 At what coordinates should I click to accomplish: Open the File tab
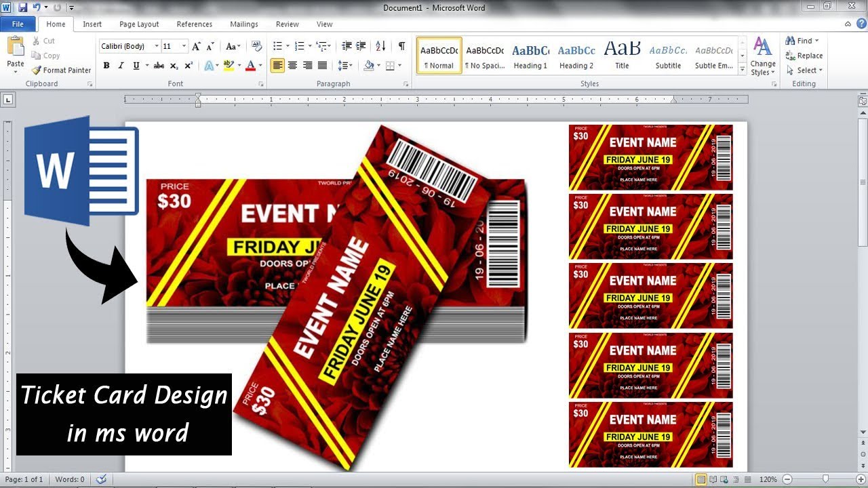(x=18, y=24)
